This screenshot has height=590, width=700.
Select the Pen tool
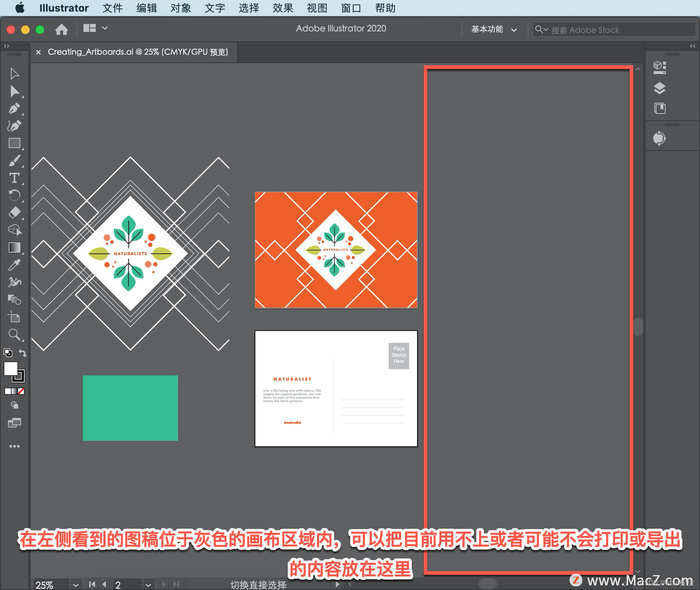15,109
